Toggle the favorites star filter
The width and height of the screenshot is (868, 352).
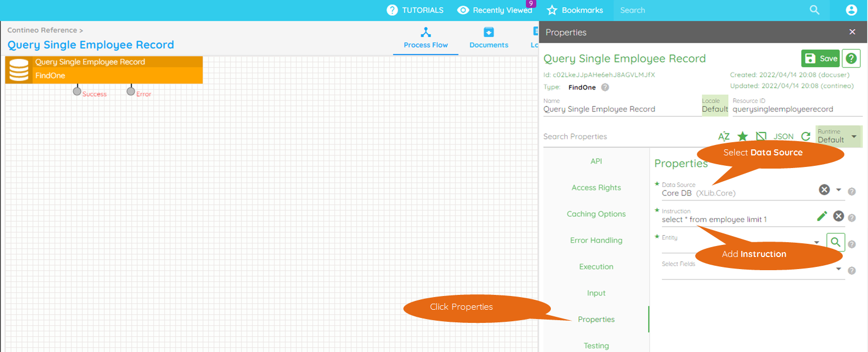pos(742,136)
